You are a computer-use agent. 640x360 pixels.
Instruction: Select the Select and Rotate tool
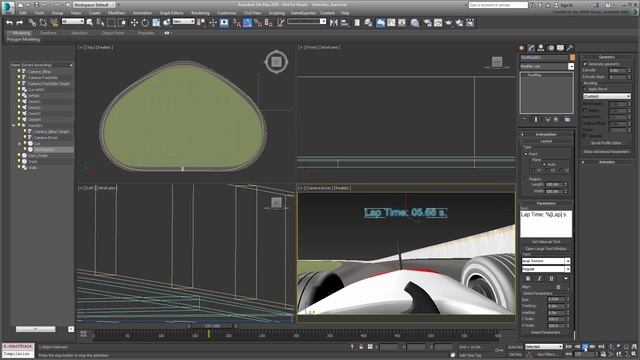coord(145,23)
